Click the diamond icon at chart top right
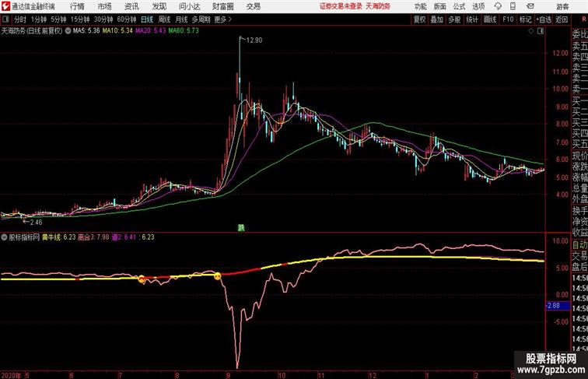588x379 pixels. pos(531,31)
